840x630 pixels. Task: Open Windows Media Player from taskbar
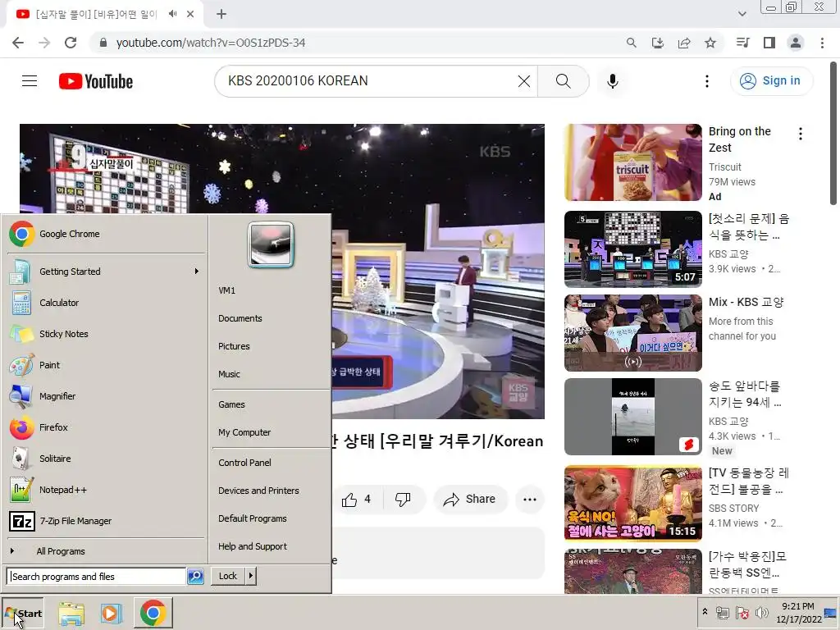[x=112, y=614]
